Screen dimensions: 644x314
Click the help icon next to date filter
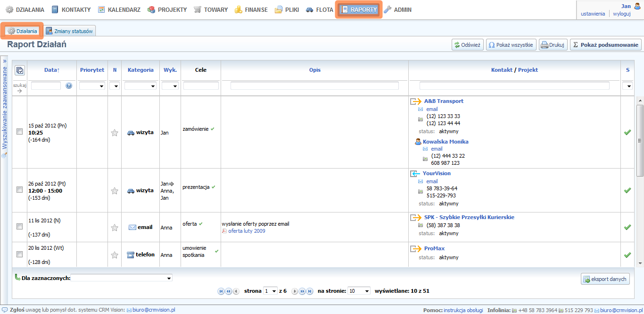click(x=69, y=86)
